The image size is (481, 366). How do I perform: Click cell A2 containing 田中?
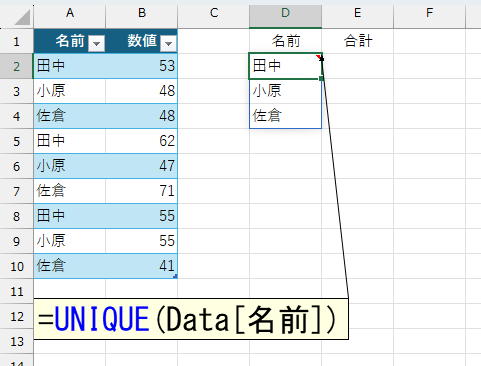tap(70, 66)
